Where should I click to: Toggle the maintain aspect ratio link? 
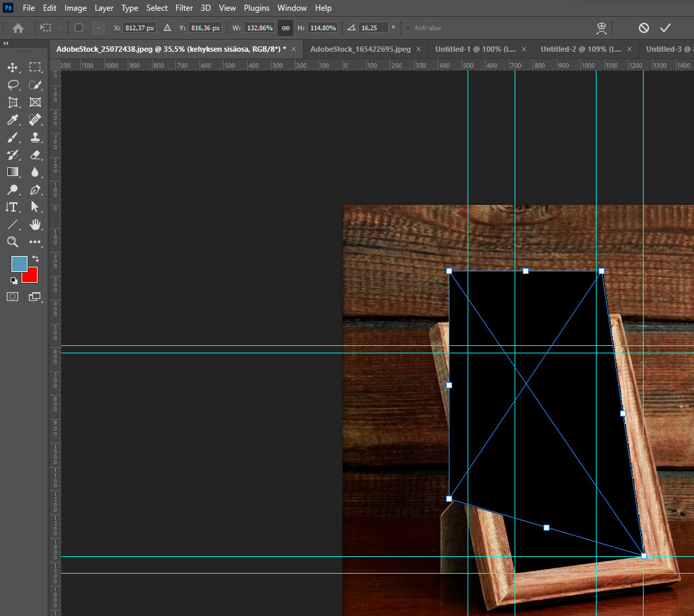[286, 28]
